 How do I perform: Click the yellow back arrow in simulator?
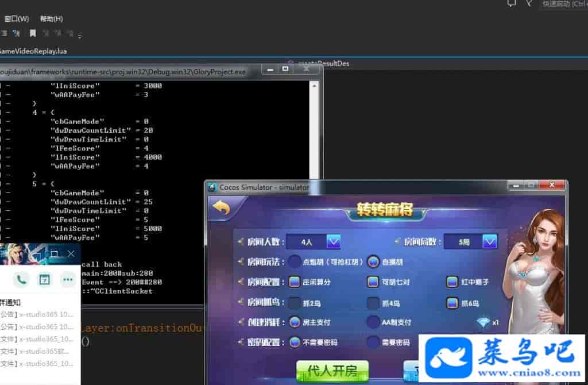(x=221, y=207)
